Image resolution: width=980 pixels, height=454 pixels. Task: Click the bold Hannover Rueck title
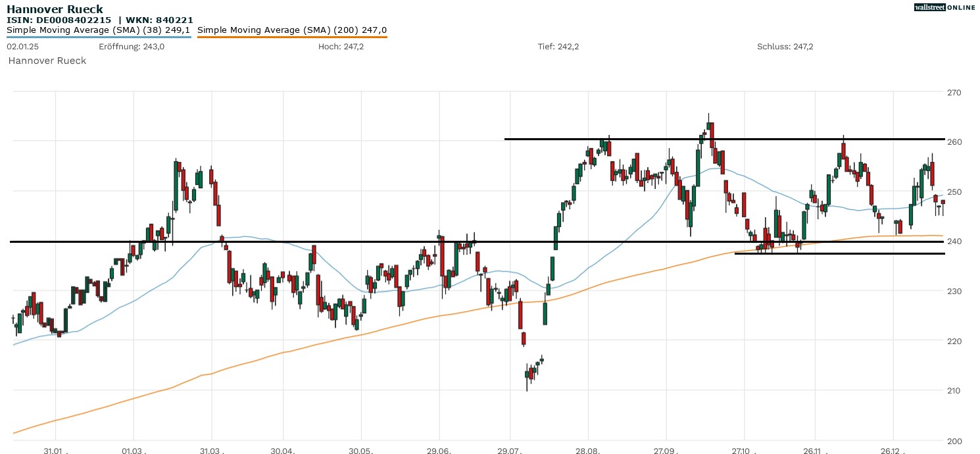tap(55, 9)
